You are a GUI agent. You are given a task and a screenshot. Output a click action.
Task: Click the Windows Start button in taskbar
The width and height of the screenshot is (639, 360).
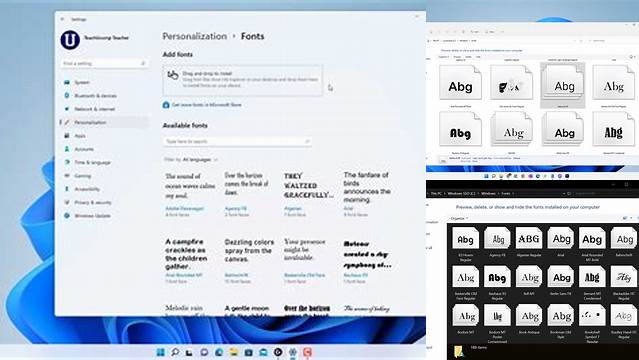(x=161, y=352)
